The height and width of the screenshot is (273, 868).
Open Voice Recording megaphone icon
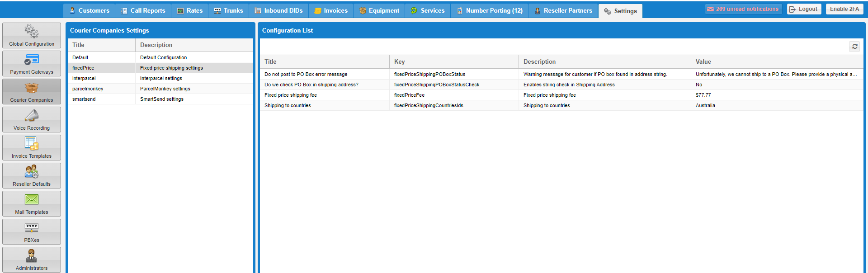tap(32, 116)
